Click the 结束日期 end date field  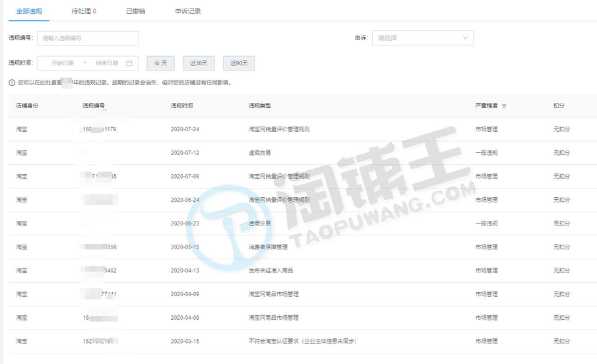pos(107,63)
